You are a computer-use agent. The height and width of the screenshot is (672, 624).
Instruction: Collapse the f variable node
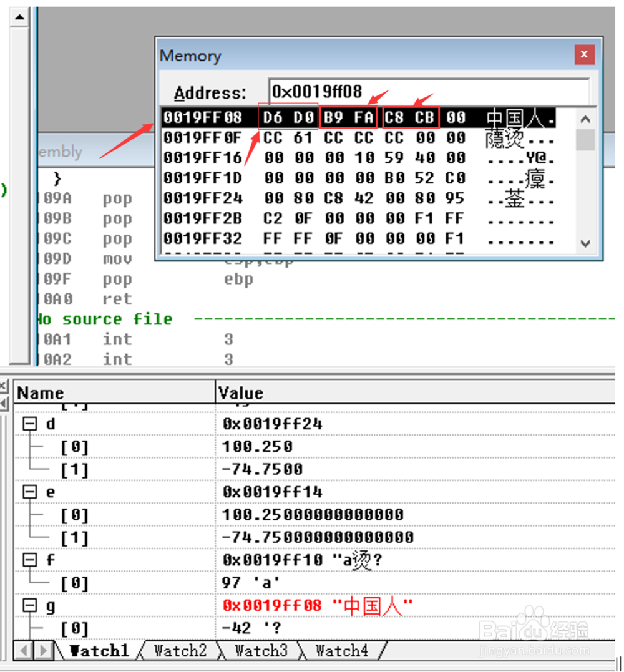point(29,560)
